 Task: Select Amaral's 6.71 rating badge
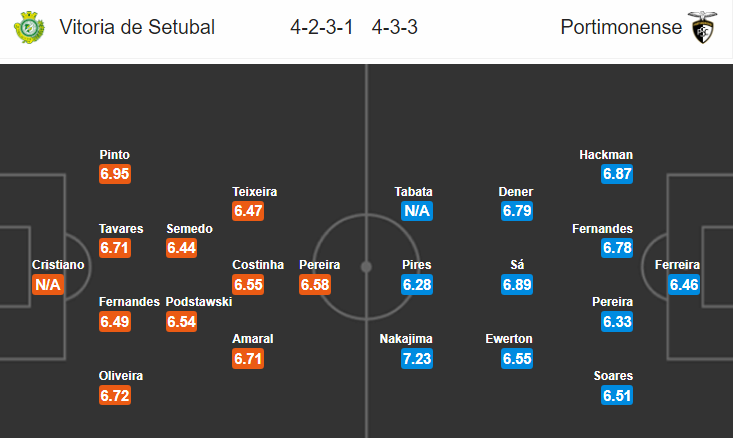click(248, 359)
